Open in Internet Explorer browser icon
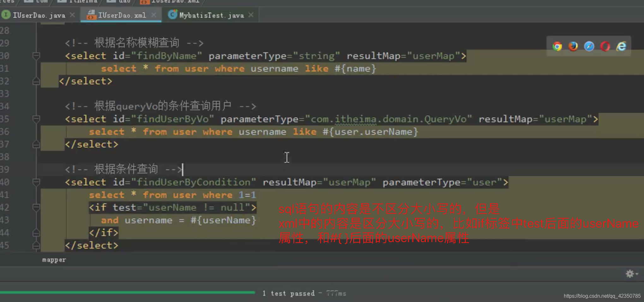 (x=621, y=46)
